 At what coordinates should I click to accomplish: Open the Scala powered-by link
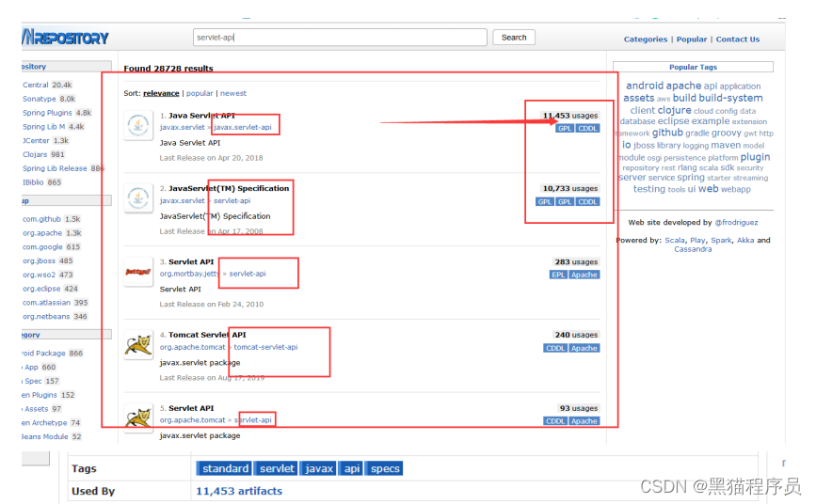coord(675,241)
